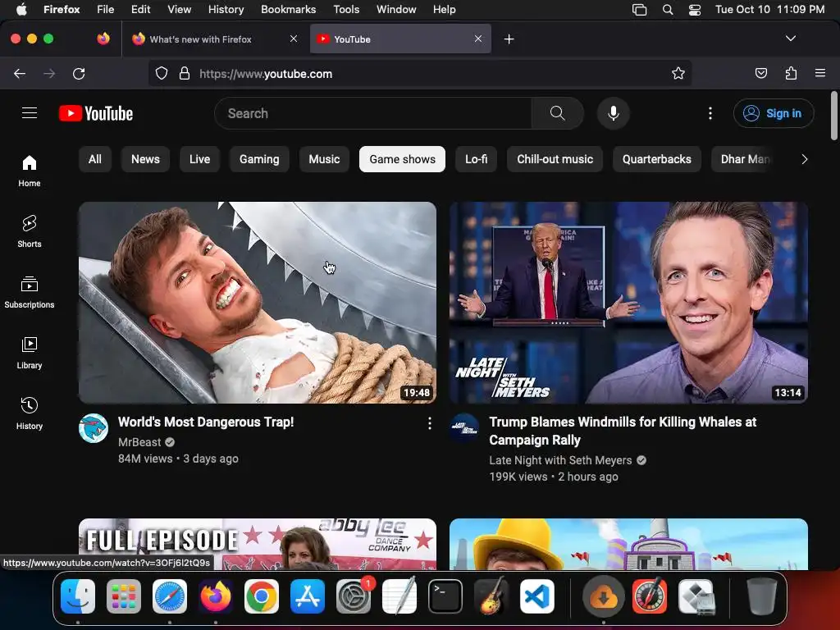
Task: Select the Chill-out music chip
Action: click(x=555, y=159)
